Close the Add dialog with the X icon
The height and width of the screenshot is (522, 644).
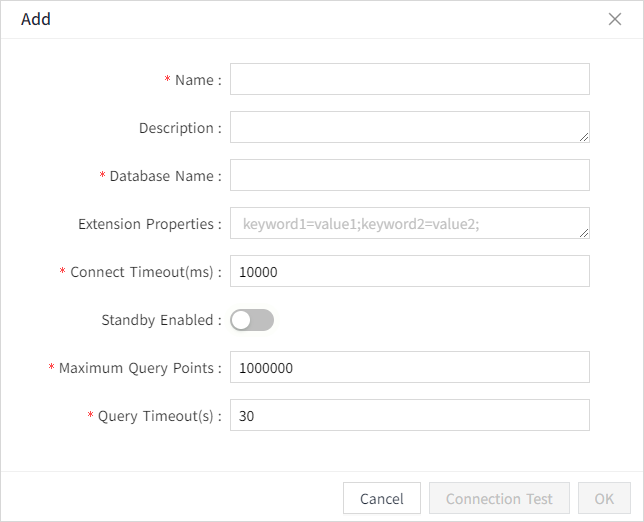point(615,19)
